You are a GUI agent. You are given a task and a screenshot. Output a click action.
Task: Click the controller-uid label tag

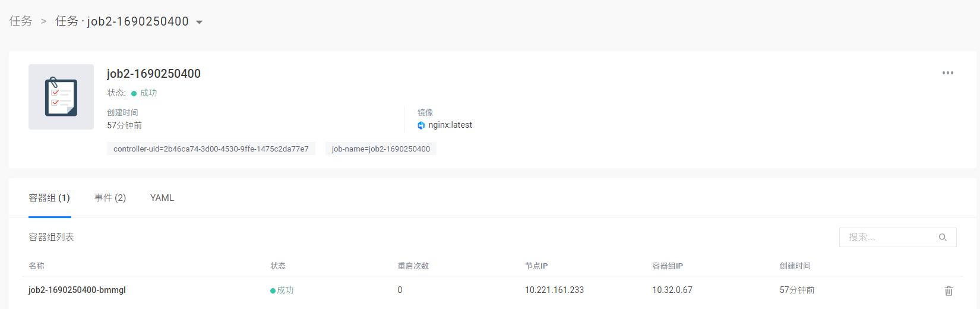[x=211, y=149]
